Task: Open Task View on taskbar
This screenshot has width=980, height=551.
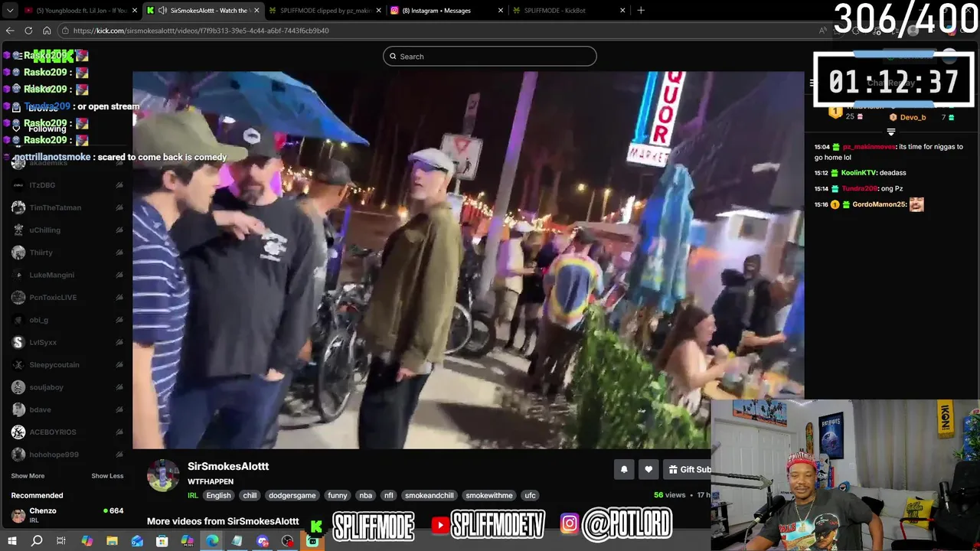Action: 61,541
